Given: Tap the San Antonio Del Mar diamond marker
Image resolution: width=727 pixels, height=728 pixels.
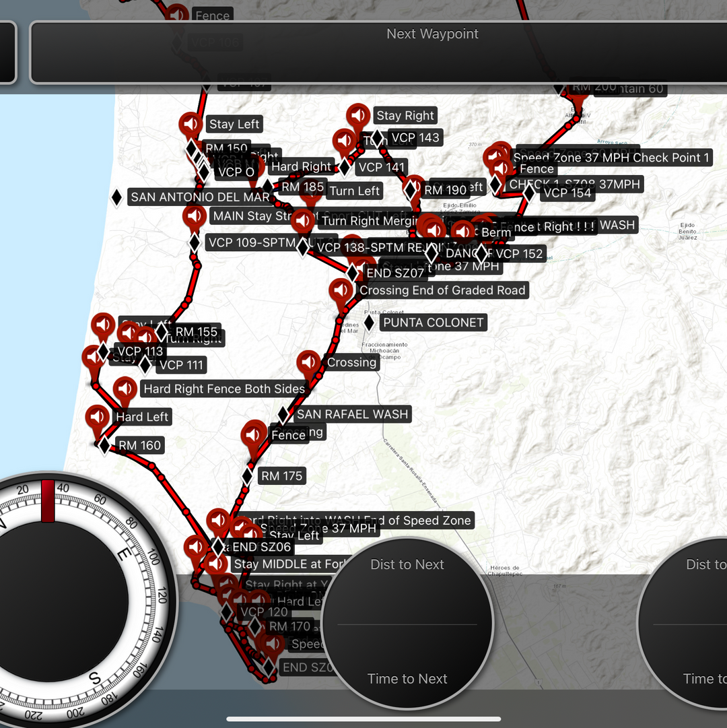Looking at the screenshot, I should coord(117,197).
